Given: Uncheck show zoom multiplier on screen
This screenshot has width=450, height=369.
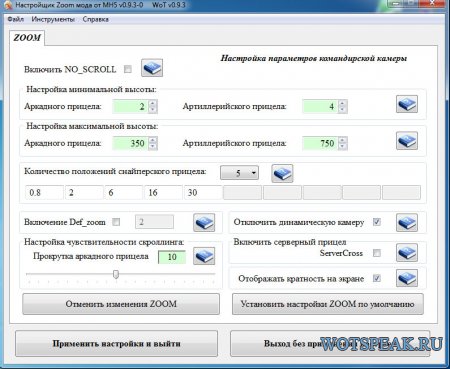Looking at the screenshot, I should point(377,278).
